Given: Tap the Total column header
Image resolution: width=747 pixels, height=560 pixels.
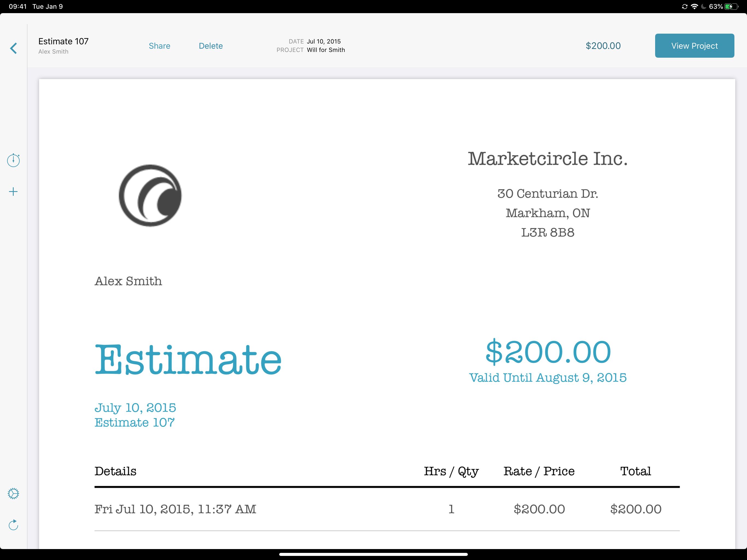Looking at the screenshot, I should (x=635, y=471).
